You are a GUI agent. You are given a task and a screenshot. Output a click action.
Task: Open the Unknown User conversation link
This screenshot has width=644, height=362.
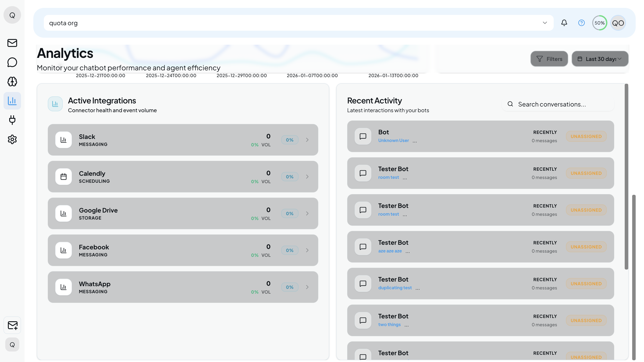393,140
